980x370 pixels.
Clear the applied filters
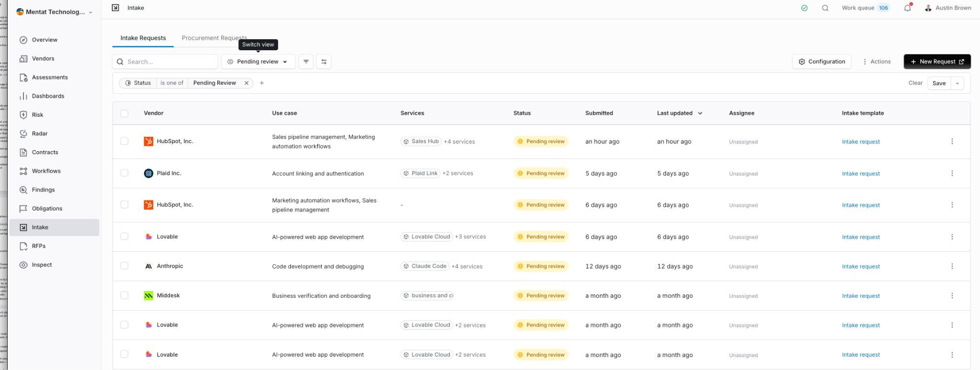tap(915, 83)
